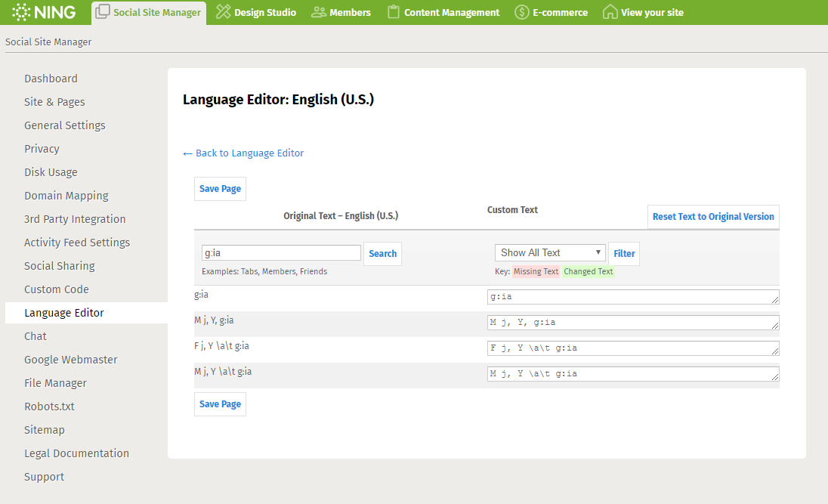The image size is (828, 504).
Task: Click the lower Save Page button
Action: click(x=220, y=404)
